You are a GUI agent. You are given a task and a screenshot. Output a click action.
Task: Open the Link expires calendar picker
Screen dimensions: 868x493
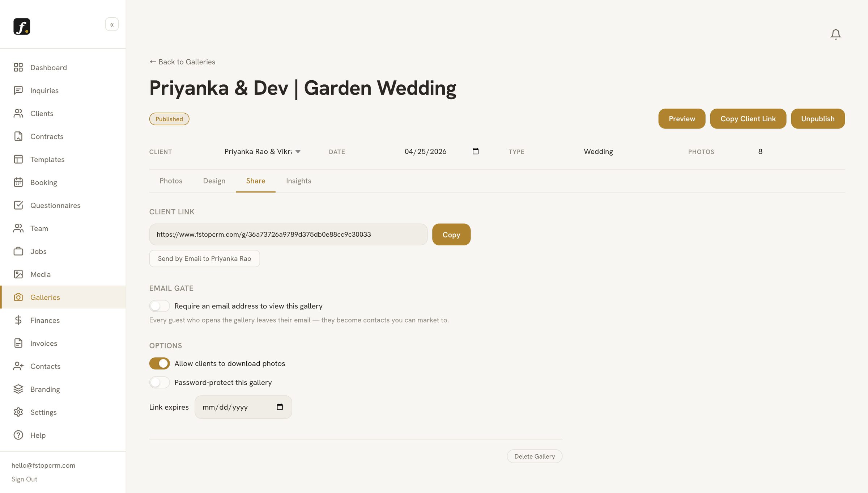tap(280, 407)
